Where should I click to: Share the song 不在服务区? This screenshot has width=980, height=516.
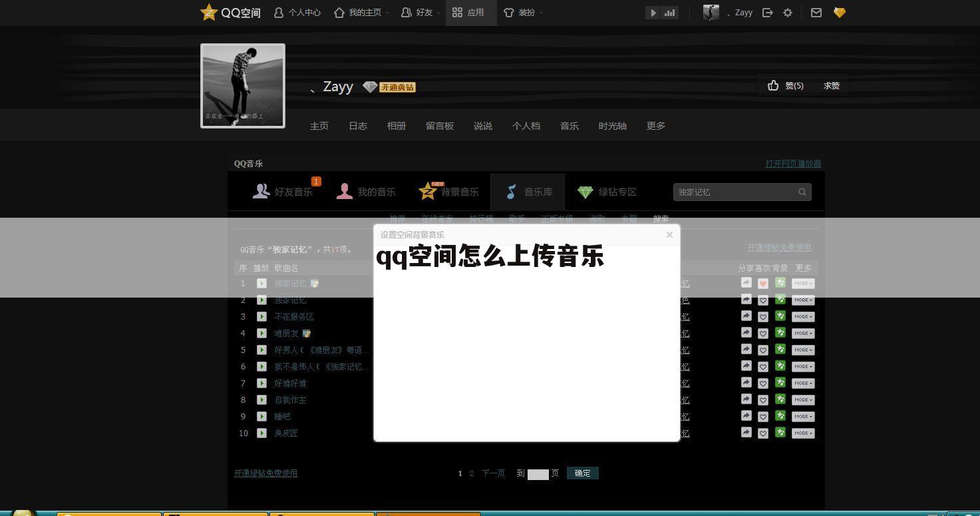pos(746,316)
